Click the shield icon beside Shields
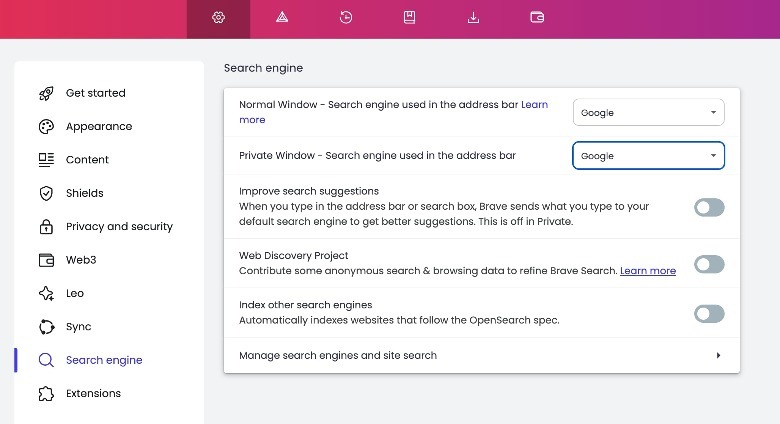The width and height of the screenshot is (780, 424). (x=46, y=193)
